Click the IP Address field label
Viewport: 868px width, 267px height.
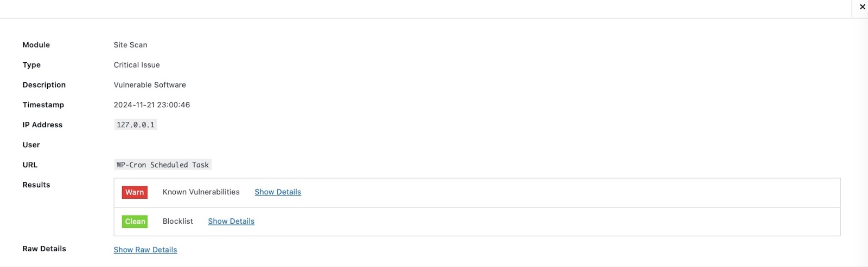[42, 125]
